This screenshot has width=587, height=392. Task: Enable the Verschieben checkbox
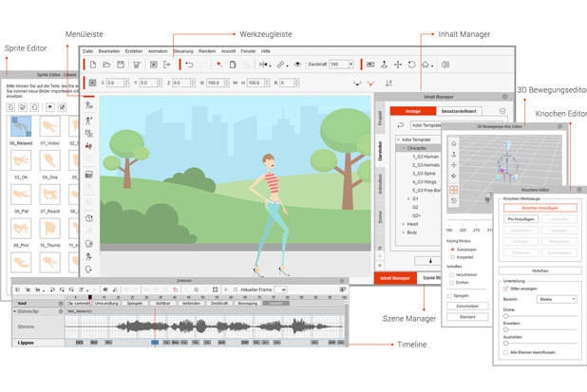coord(452,275)
